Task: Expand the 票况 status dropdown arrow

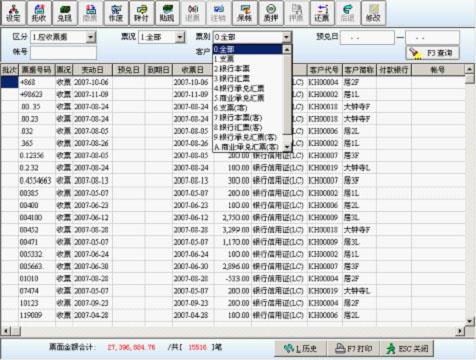Action: pos(180,37)
